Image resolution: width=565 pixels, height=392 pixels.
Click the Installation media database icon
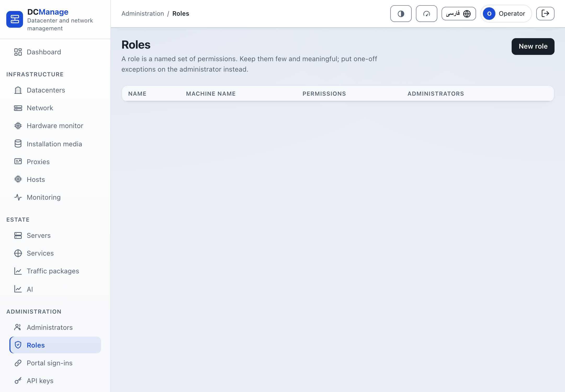click(x=18, y=144)
